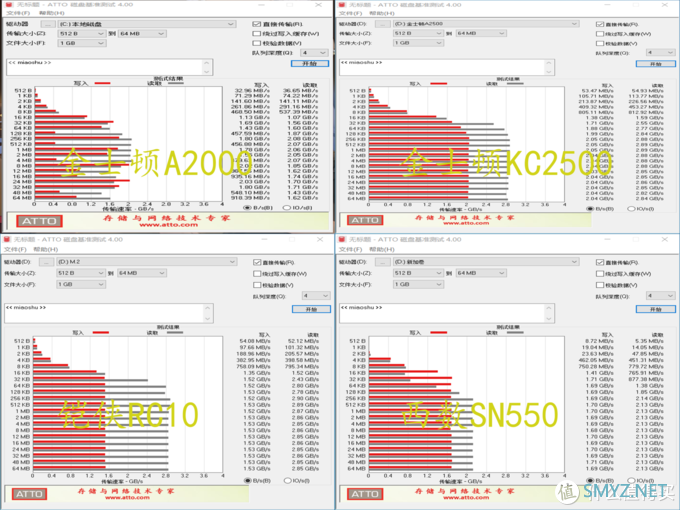The image size is (680, 510).
Task: Toggle 直接传输 checkbox in the A2000 window
Action: (256, 24)
